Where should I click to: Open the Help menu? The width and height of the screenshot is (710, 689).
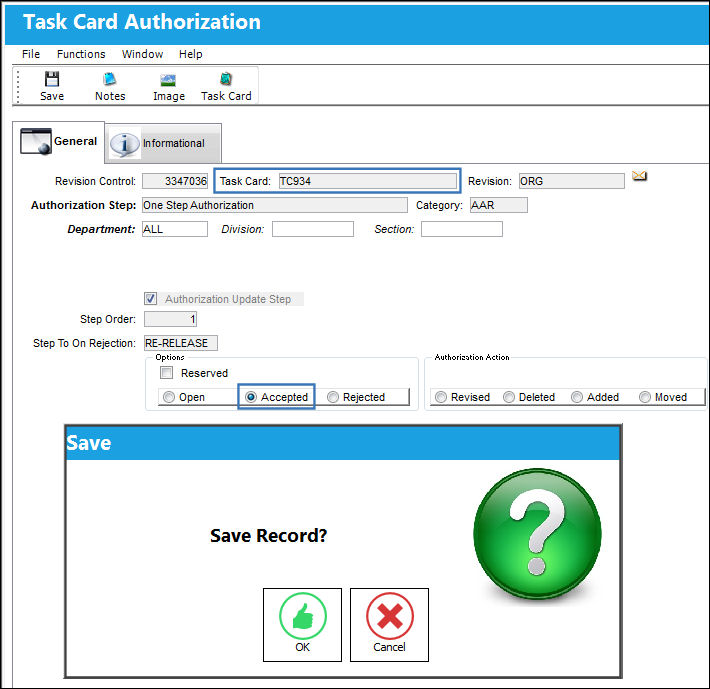[x=190, y=54]
